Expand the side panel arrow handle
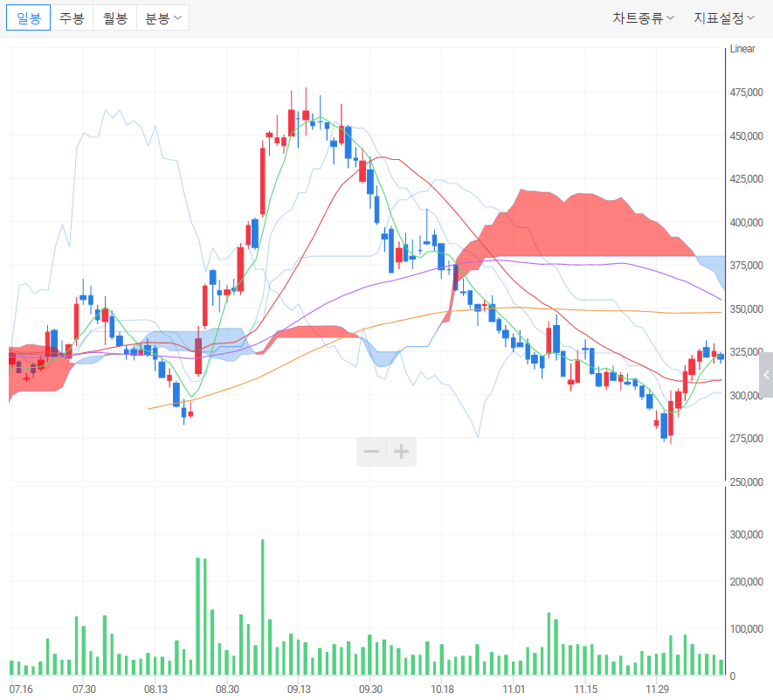The image size is (773, 700). [x=766, y=375]
